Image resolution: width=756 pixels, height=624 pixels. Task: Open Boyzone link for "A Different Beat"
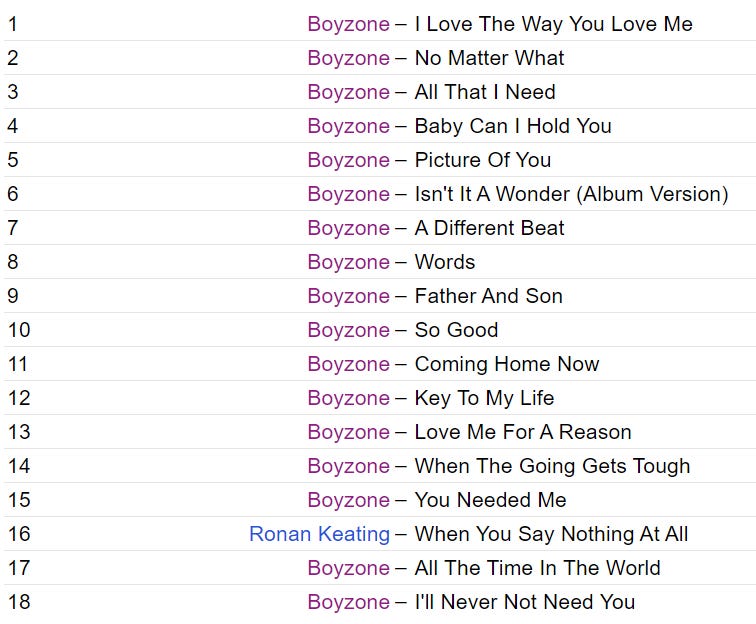pos(348,228)
